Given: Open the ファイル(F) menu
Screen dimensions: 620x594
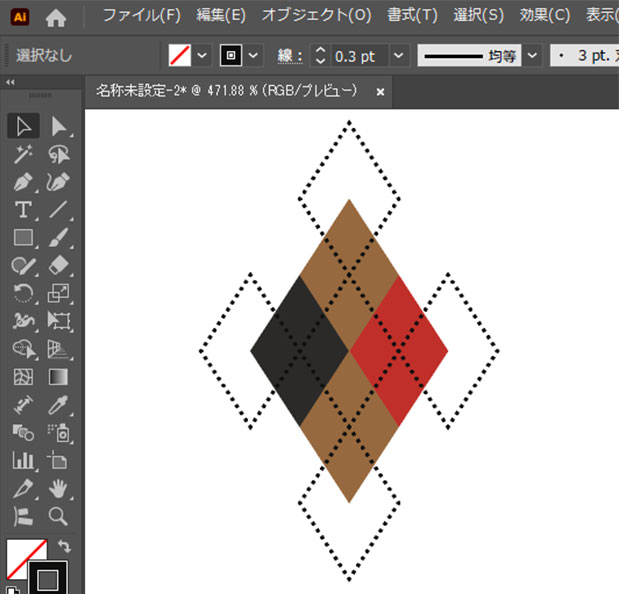Looking at the screenshot, I should [142, 16].
